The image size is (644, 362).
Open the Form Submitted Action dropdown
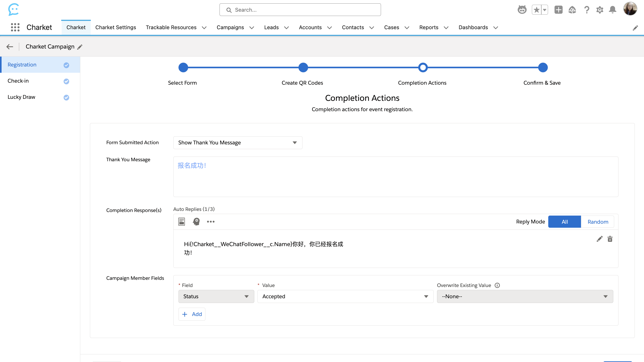pos(237,142)
